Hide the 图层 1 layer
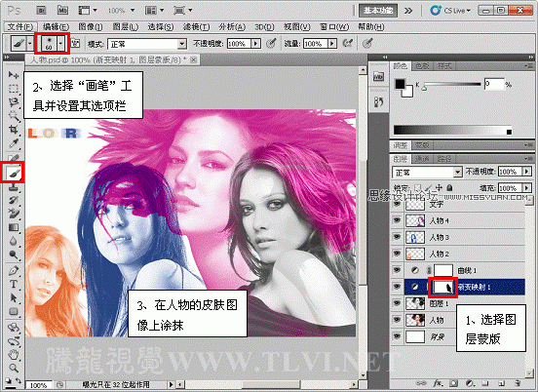 pos(397,303)
